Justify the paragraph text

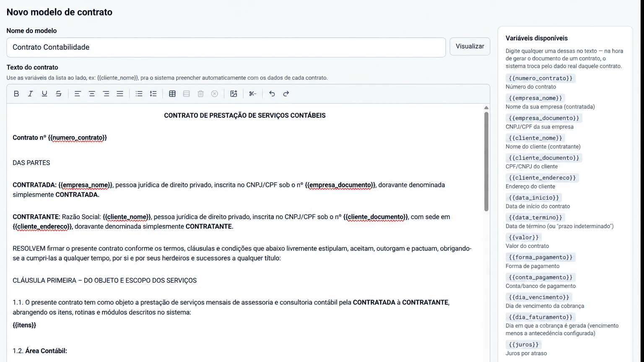click(120, 94)
